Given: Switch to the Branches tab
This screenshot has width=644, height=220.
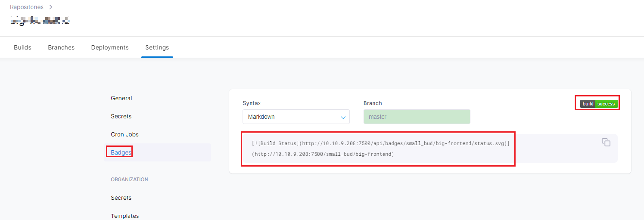Looking at the screenshot, I should 61,47.
